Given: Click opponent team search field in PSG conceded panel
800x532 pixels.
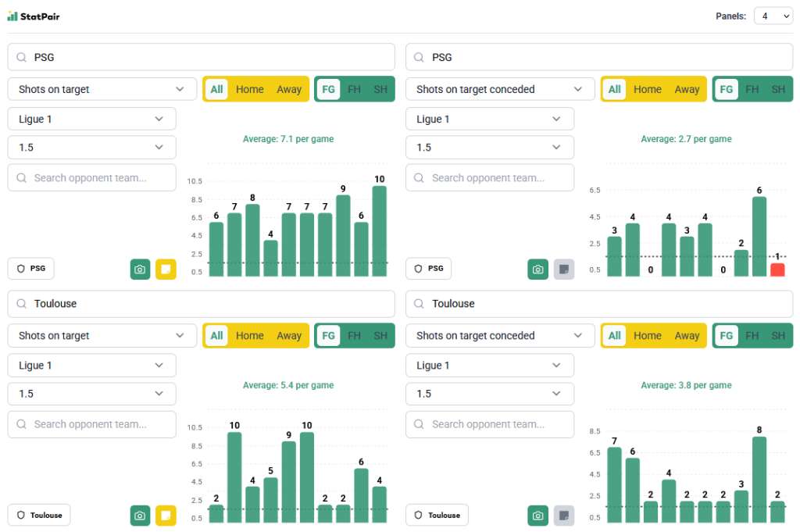Looking at the screenshot, I should coord(490,178).
